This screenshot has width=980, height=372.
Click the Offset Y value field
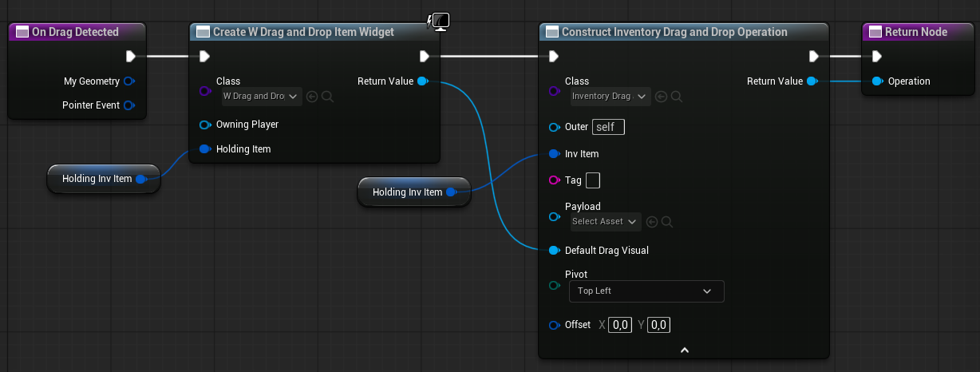(658, 325)
